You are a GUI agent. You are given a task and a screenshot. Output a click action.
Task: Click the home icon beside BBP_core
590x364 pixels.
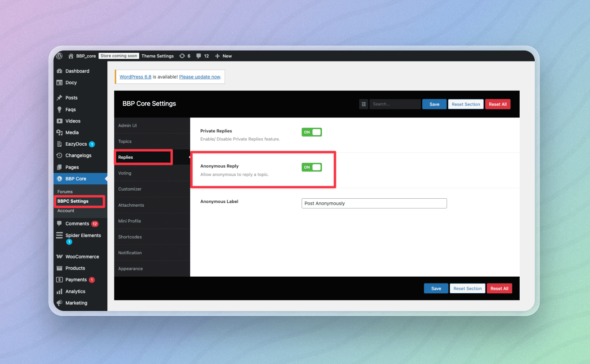(71, 56)
